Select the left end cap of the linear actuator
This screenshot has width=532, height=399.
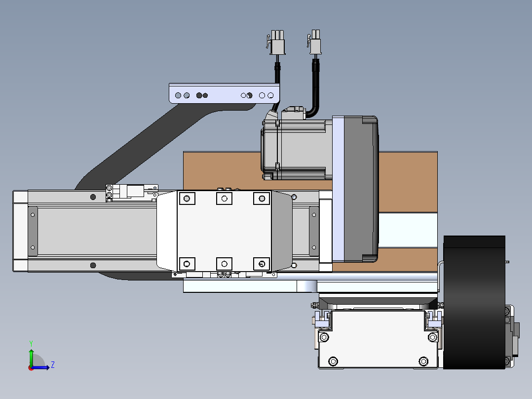pyautogui.click(x=20, y=231)
